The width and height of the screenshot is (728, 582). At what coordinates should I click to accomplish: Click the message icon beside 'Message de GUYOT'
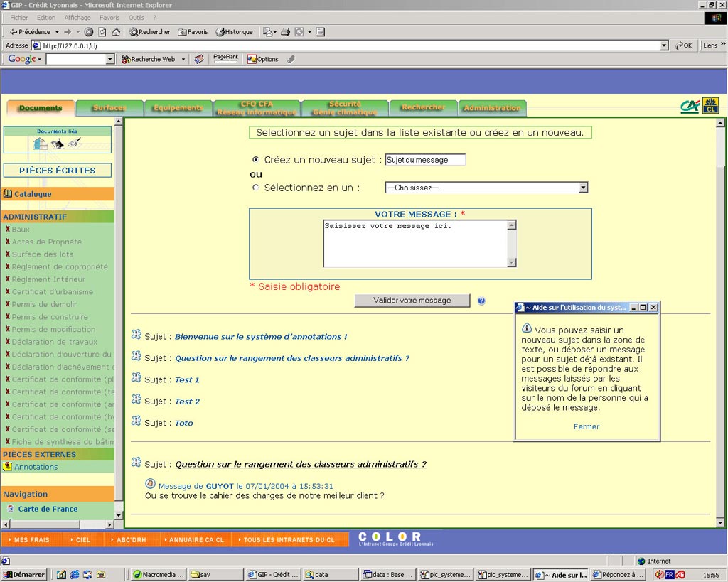click(x=151, y=484)
